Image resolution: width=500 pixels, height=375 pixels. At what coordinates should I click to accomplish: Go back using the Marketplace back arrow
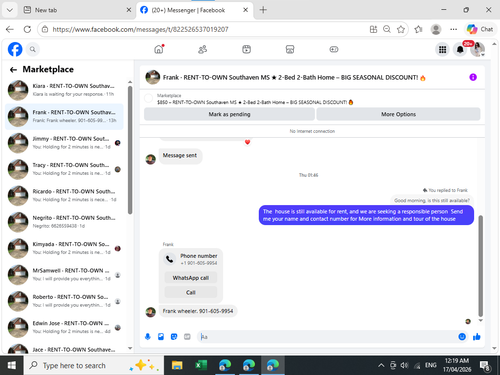(x=13, y=70)
